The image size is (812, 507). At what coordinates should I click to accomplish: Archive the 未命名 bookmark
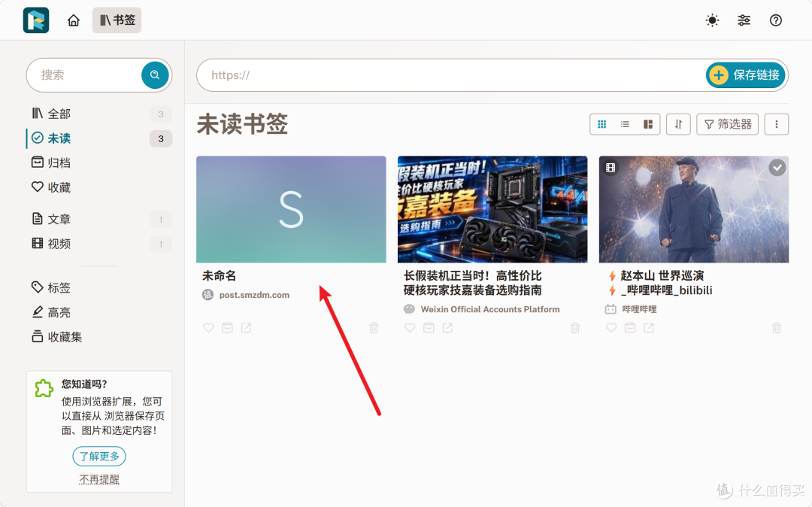[x=227, y=328]
